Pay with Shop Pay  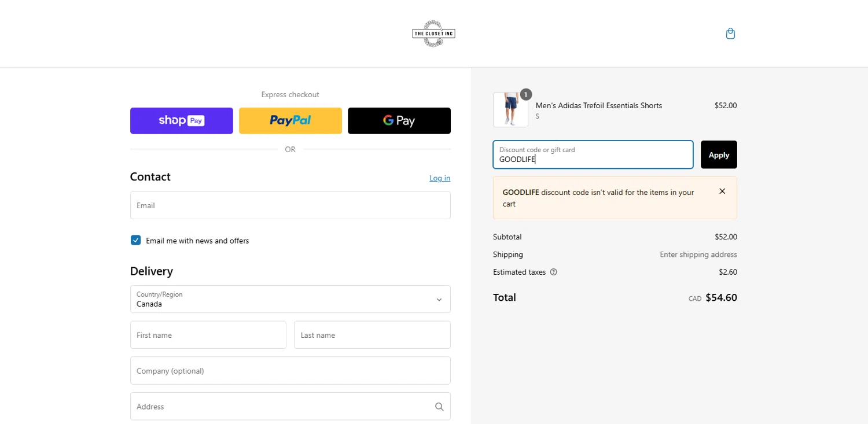point(182,121)
